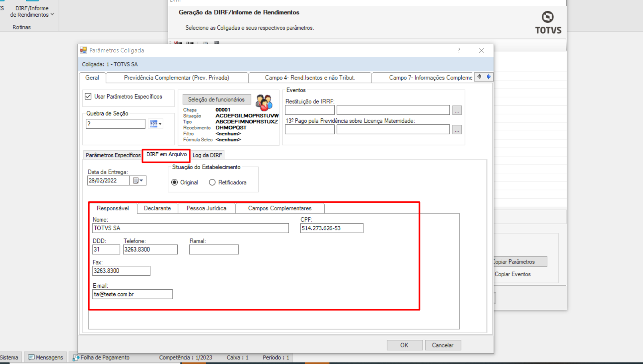The height and width of the screenshot is (364, 643).
Task: Open the Data da Entrega calendar dropdown
Action: coord(138,180)
